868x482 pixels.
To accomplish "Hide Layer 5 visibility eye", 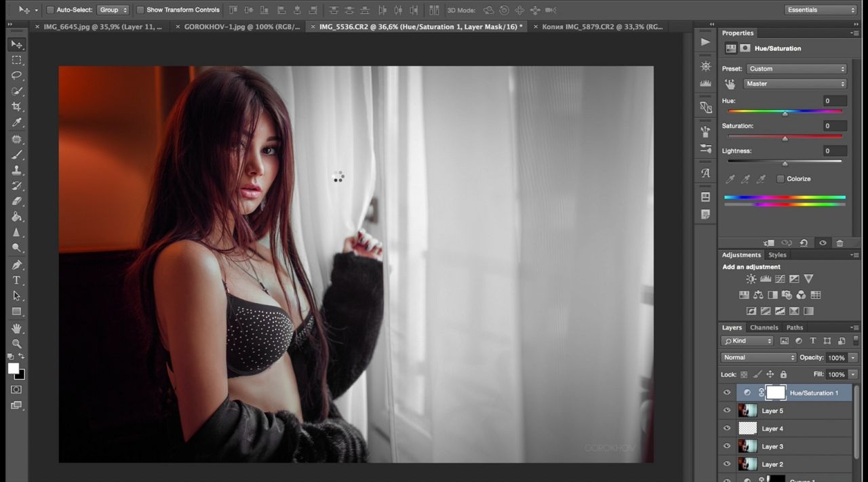I will pyautogui.click(x=727, y=411).
